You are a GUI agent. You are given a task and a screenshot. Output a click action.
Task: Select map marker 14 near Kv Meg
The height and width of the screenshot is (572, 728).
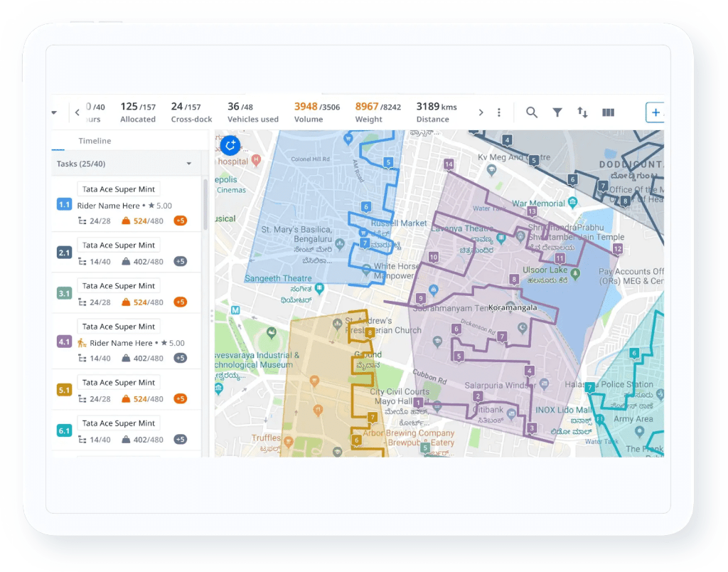449,164
